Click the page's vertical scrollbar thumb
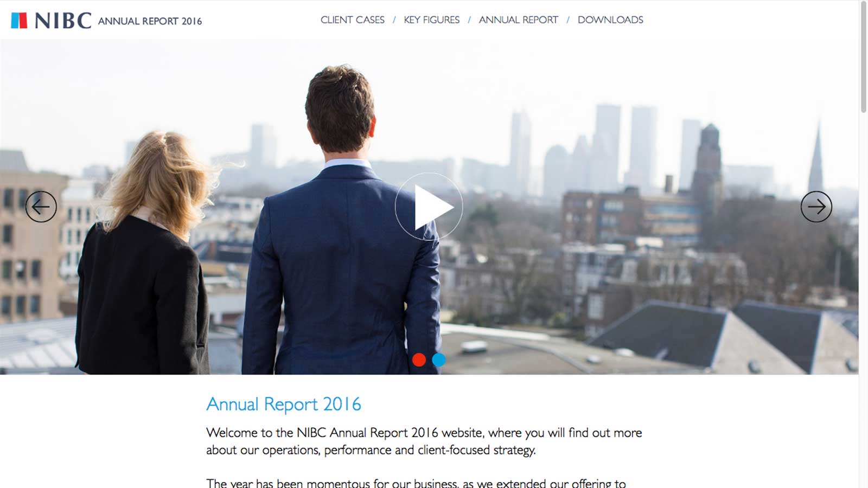This screenshot has width=868, height=488. tap(863, 57)
